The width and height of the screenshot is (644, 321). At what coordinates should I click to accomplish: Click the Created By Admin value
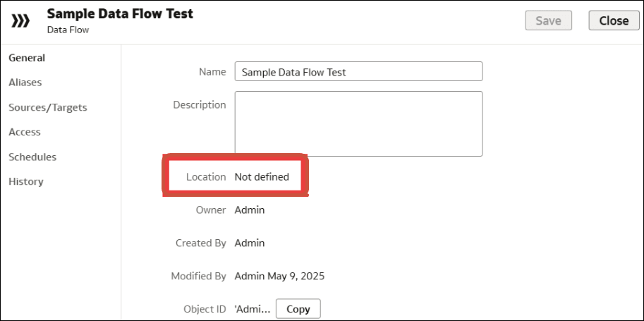coord(250,243)
